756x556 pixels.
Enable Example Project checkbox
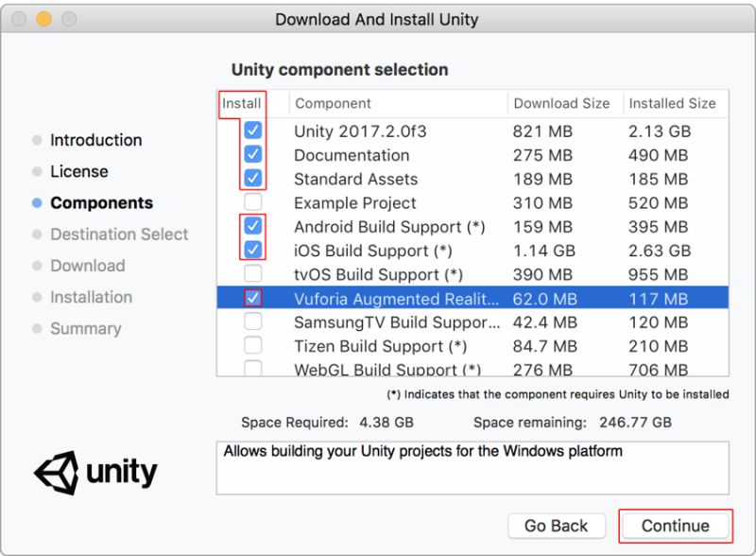click(252, 202)
